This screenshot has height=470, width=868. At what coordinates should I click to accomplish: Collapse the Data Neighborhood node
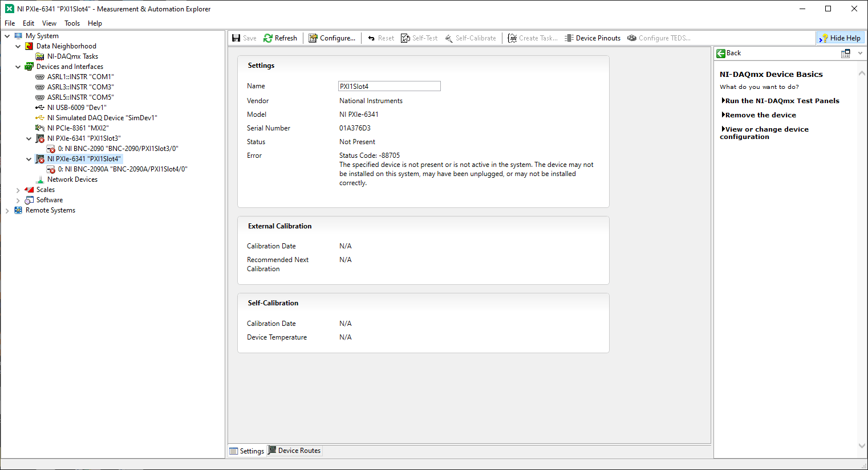18,46
